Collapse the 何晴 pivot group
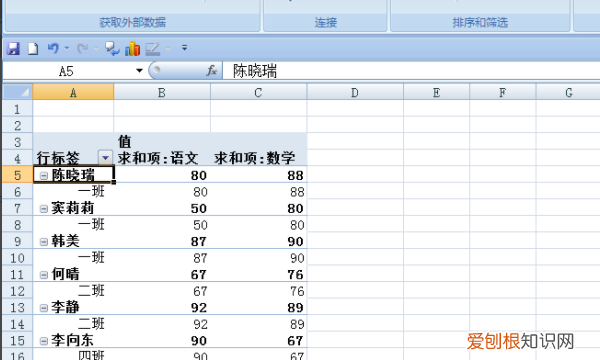Screen dimensions: 600x360 (44, 275)
